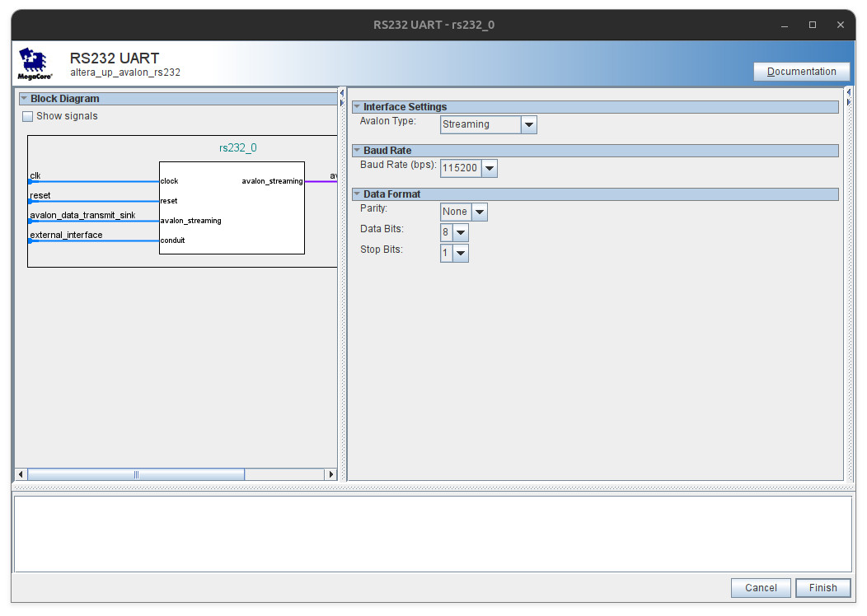This screenshot has width=867, height=616.
Task: Enable the Show signals checkbox
Action: 28,116
